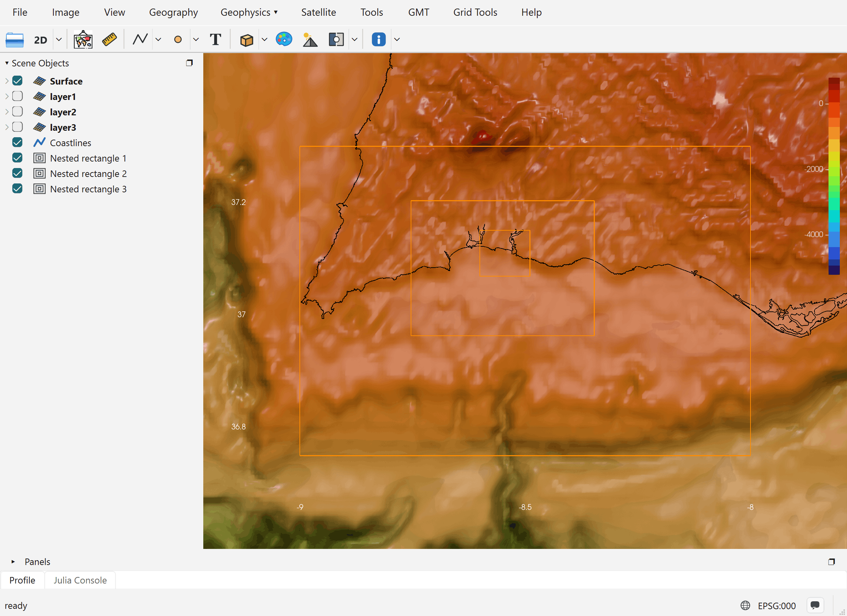Open dropdown beside info icon

(x=397, y=40)
